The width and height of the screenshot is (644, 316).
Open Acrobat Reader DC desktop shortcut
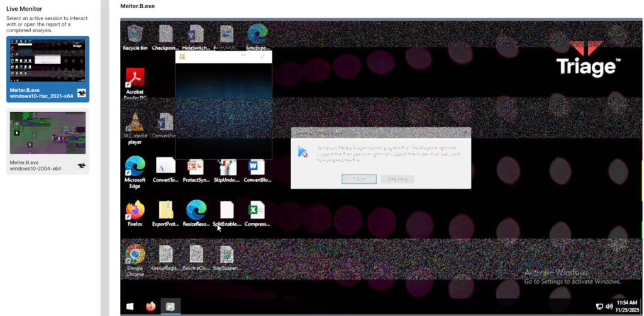pos(135,80)
